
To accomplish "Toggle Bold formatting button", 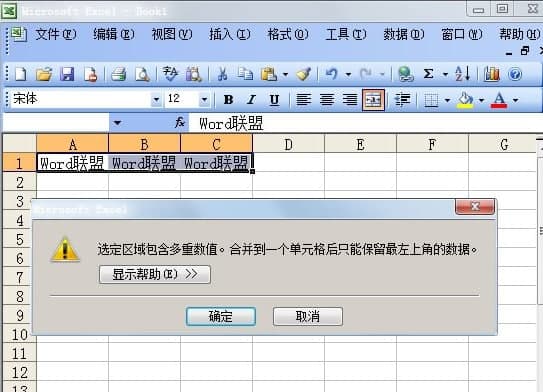I will tap(228, 100).
